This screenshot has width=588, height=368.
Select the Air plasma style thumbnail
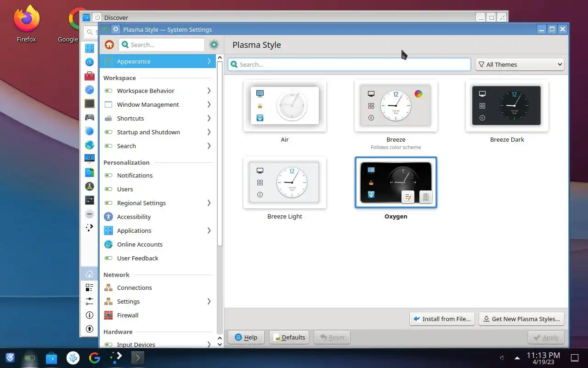(x=285, y=106)
